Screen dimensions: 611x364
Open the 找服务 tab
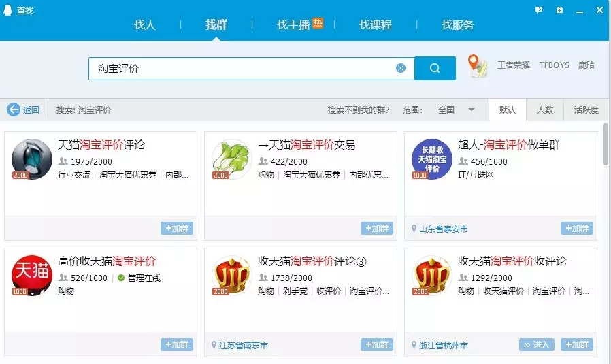[x=458, y=25]
